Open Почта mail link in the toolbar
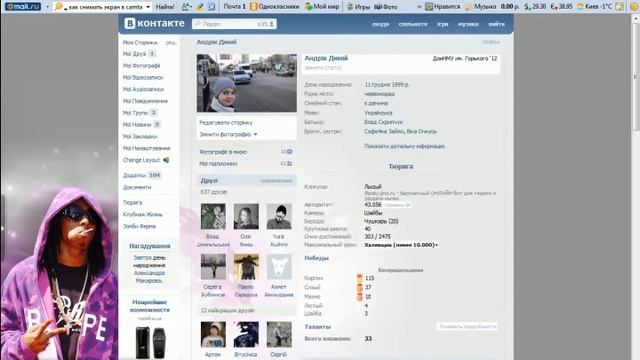Screen dimensions: 640x360 pos(235,7)
